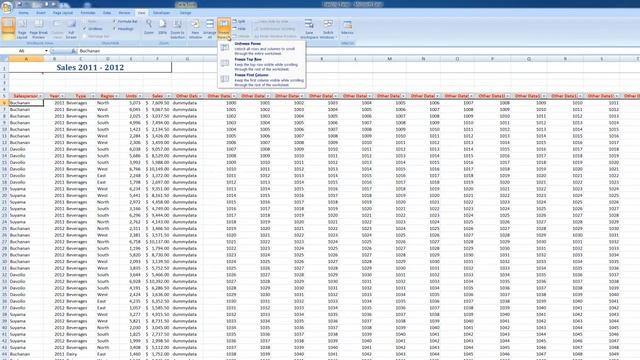
Task: Choose Unfreeze Panes from the menu
Action: [x=262, y=48]
